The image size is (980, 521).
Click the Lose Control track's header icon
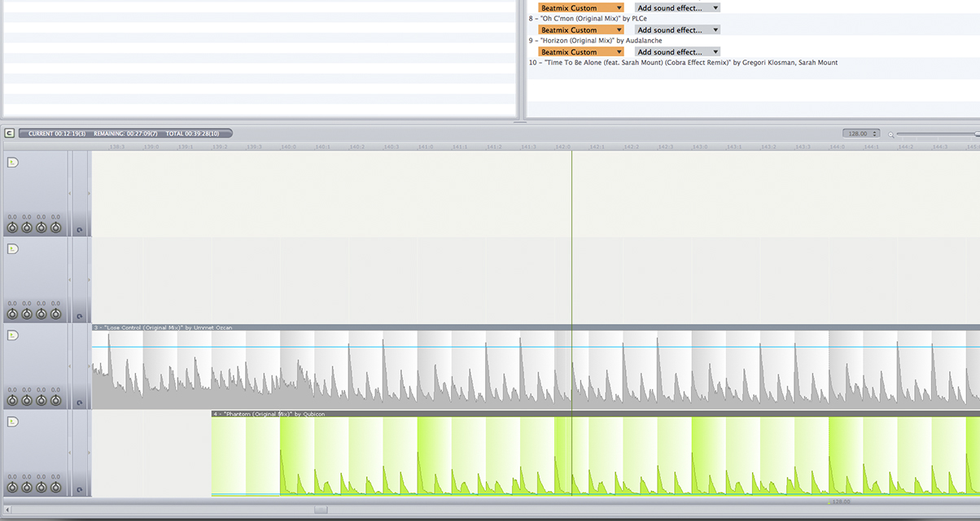pos(12,335)
